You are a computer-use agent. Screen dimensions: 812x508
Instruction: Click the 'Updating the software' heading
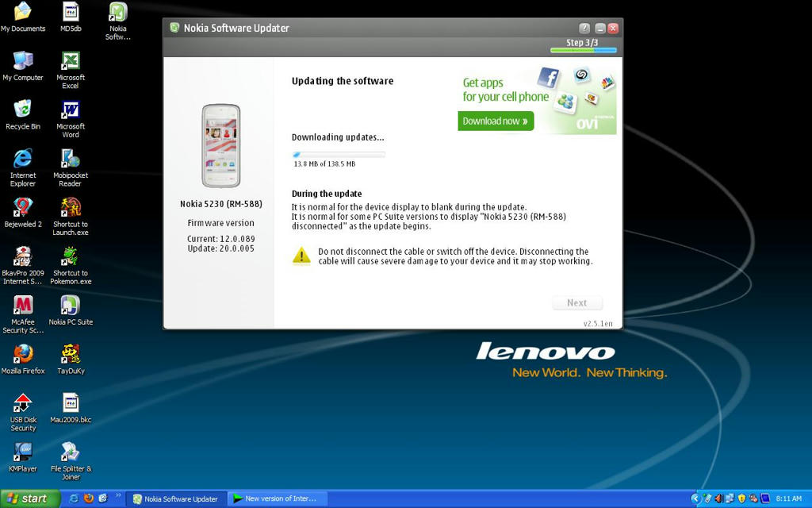pyautogui.click(x=343, y=81)
